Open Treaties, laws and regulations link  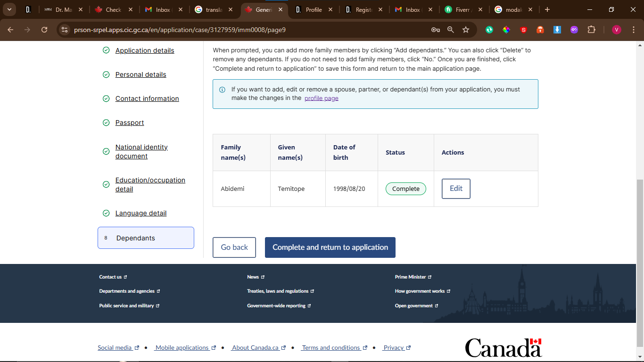[281, 291]
